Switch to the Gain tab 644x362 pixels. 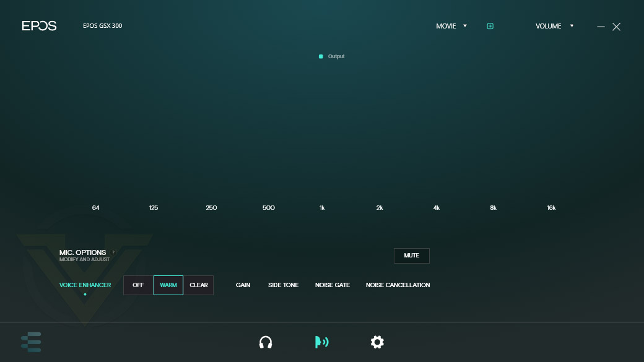pos(243,285)
